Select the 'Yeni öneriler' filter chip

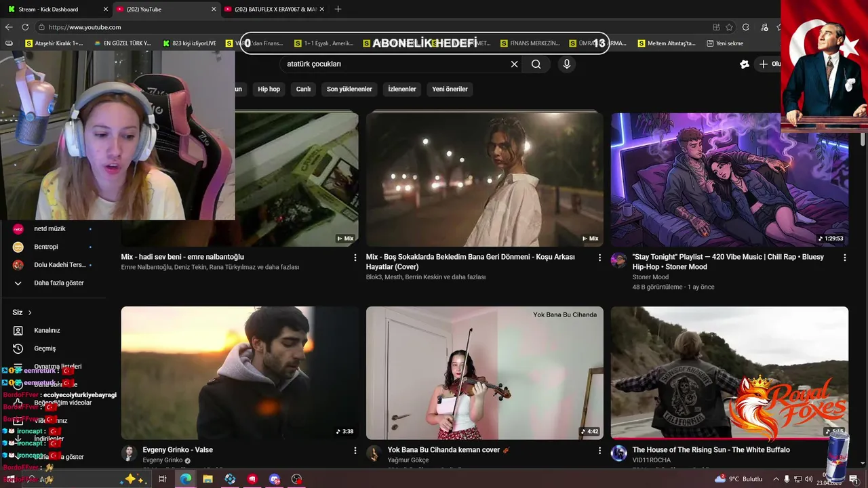[x=450, y=89]
